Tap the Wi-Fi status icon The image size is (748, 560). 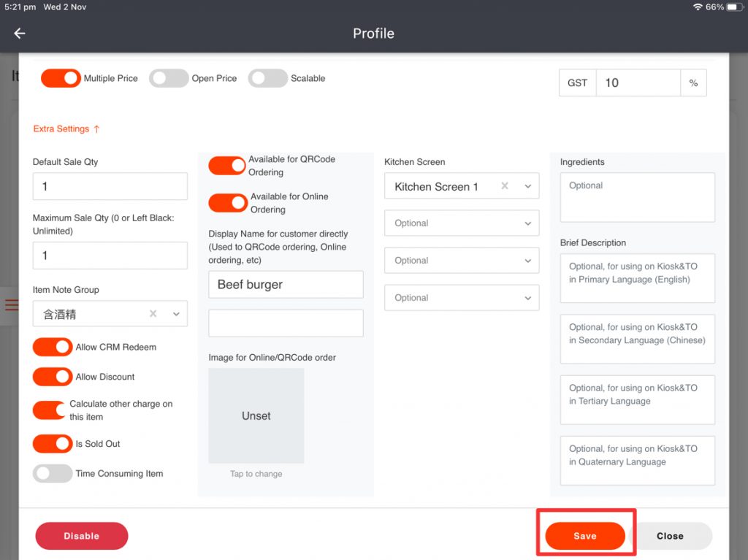pos(698,7)
